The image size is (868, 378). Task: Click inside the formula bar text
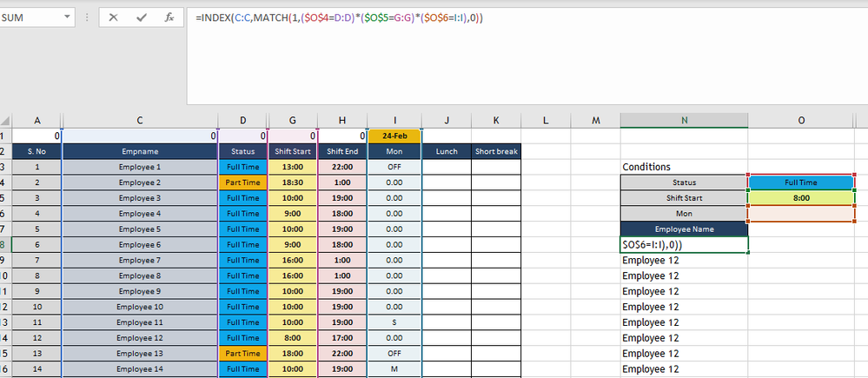point(339,17)
